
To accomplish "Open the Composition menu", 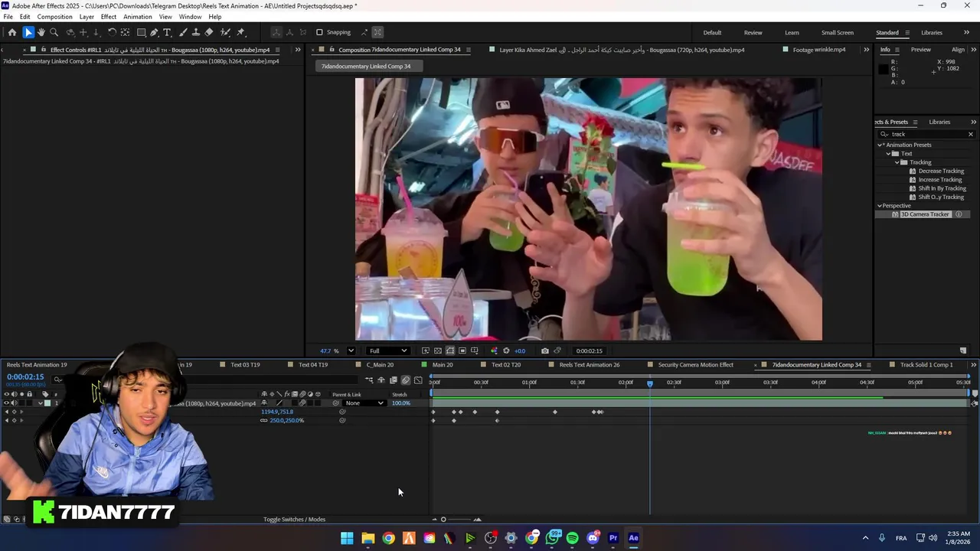I will 54,17.
